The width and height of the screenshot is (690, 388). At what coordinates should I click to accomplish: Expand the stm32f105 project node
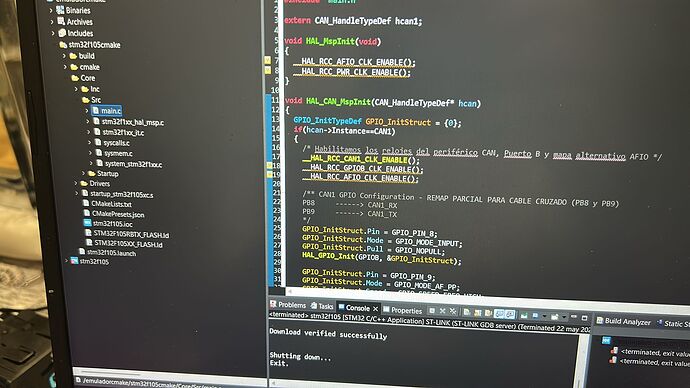coord(66,261)
